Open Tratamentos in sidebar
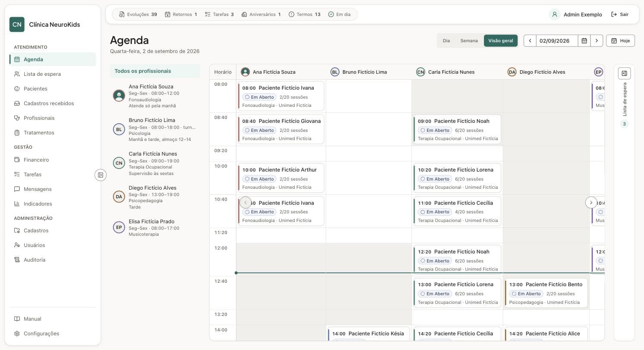This screenshot has width=644, height=350. point(53,133)
